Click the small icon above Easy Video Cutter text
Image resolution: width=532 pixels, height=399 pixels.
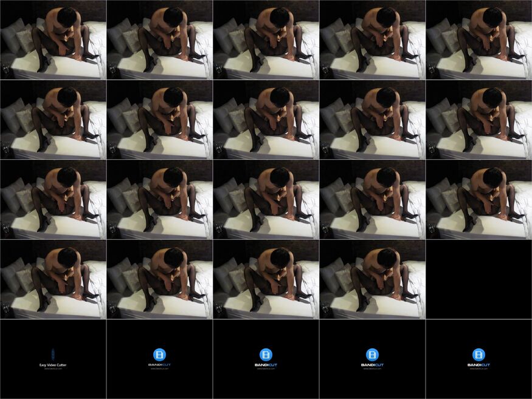[53, 353]
